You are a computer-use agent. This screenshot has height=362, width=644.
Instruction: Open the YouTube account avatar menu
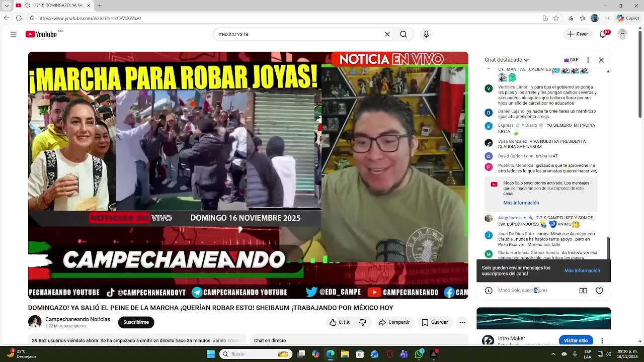coord(622,34)
